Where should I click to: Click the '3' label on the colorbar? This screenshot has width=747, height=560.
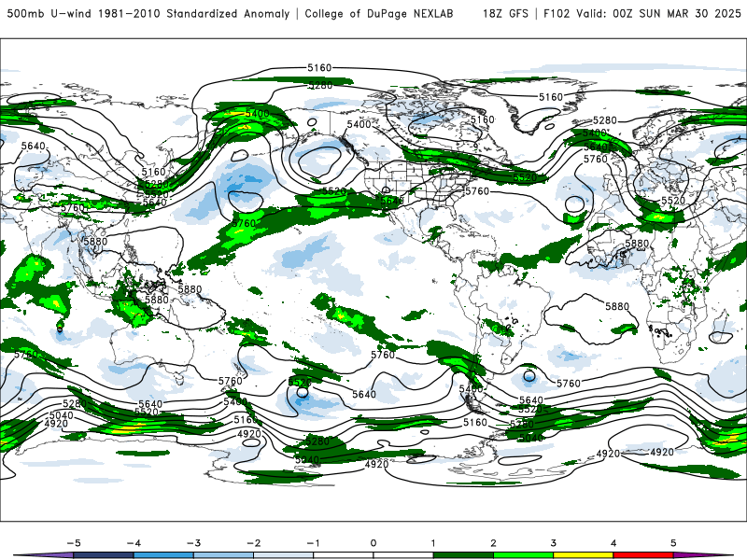(553, 543)
